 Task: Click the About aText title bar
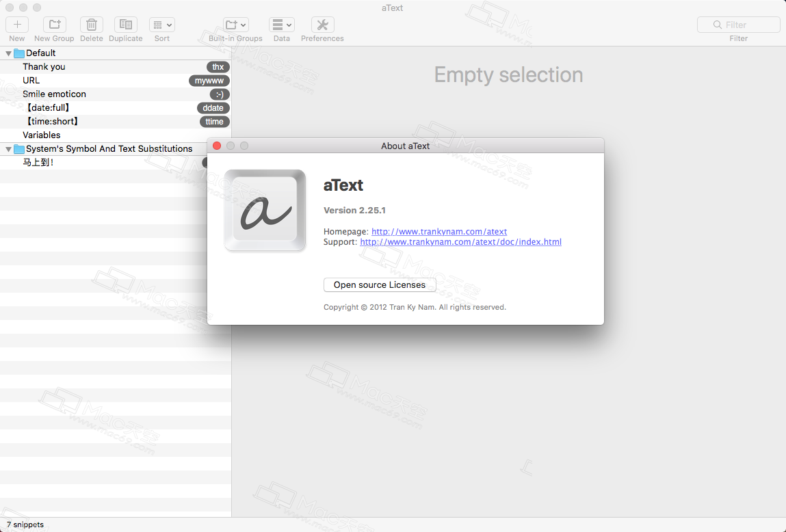coord(405,146)
